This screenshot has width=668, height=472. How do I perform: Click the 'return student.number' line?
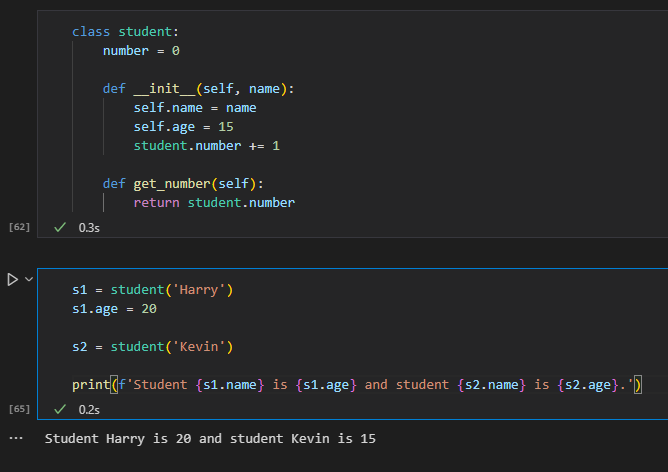[x=214, y=203]
